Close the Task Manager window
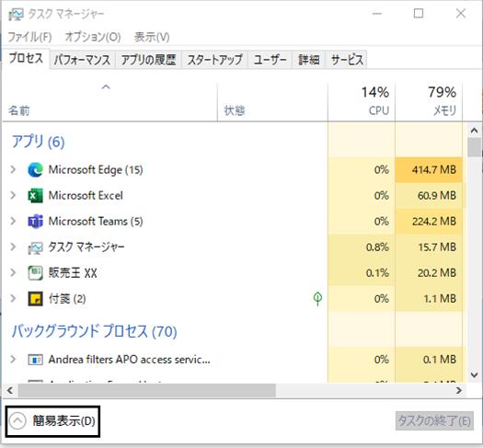The height and width of the screenshot is (448, 483). (x=461, y=14)
